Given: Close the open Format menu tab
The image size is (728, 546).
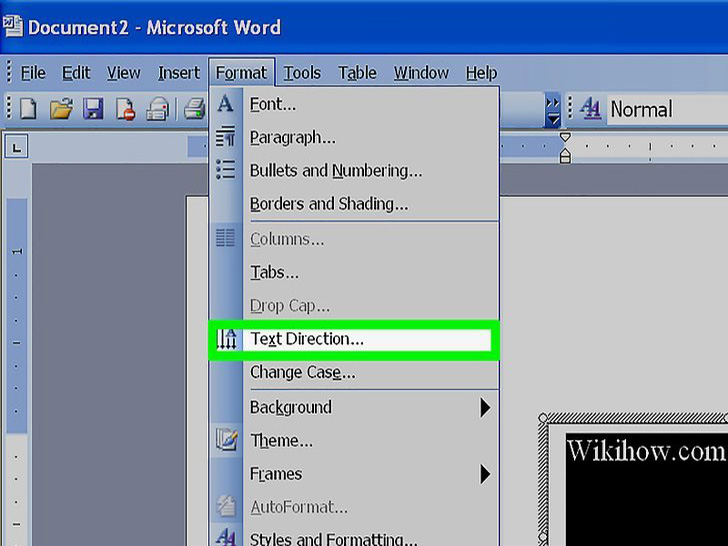Looking at the screenshot, I should click(241, 73).
